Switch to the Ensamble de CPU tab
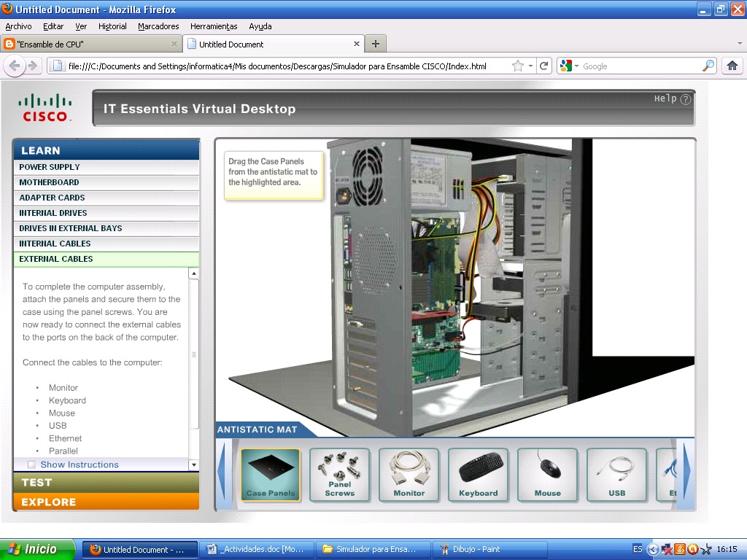 click(x=88, y=44)
